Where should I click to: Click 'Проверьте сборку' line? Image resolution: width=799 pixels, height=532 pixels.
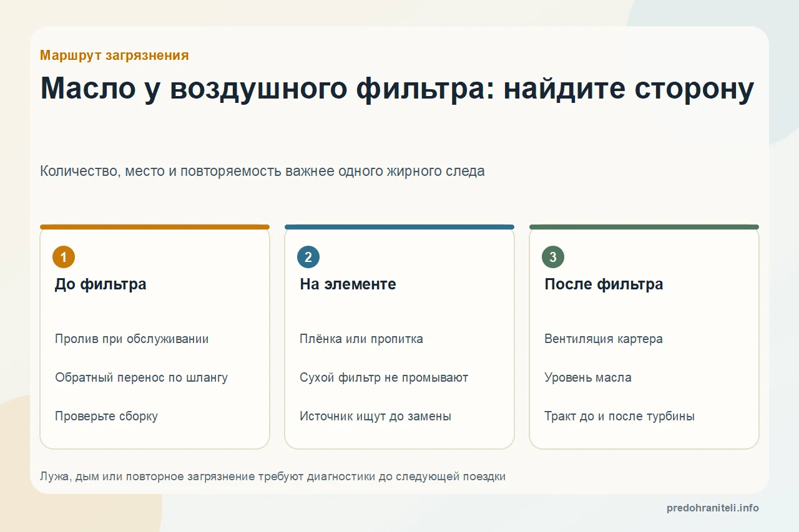tap(106, 417)
